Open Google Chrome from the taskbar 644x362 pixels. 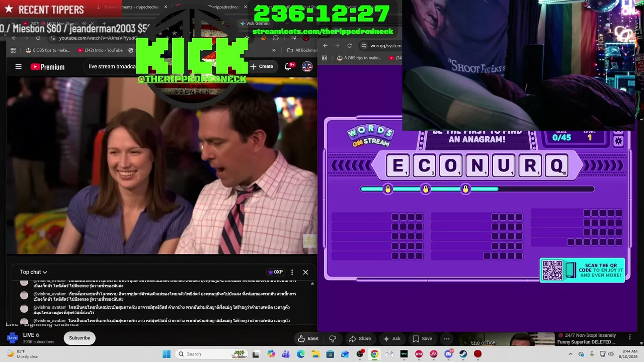(x=374, y=354)
